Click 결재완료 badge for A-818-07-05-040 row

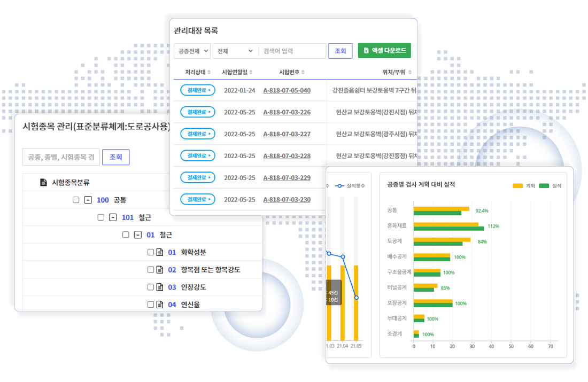click(197, 90)
